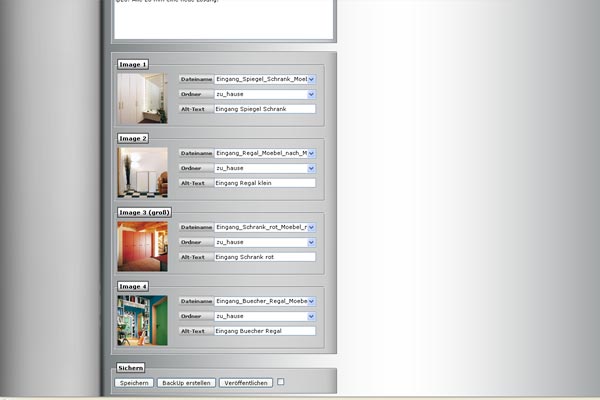Open Dateiname dropdown for Image 4
The height and width of the screenshot is (400, 600).
[x=265, y=301]
